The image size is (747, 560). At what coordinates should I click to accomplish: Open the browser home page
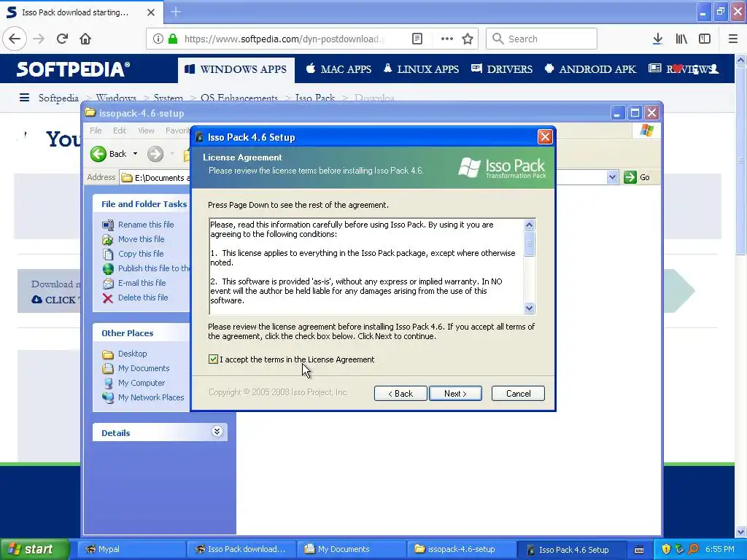[85, 39]
